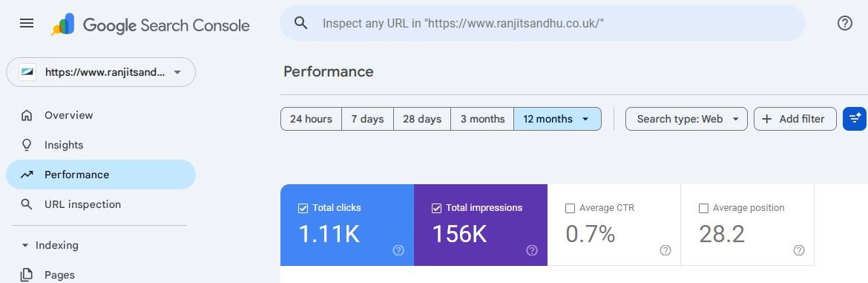Screen dimensions: 868x283
Task: Click the Google Search Console logo
Action: tap(150, 25)
